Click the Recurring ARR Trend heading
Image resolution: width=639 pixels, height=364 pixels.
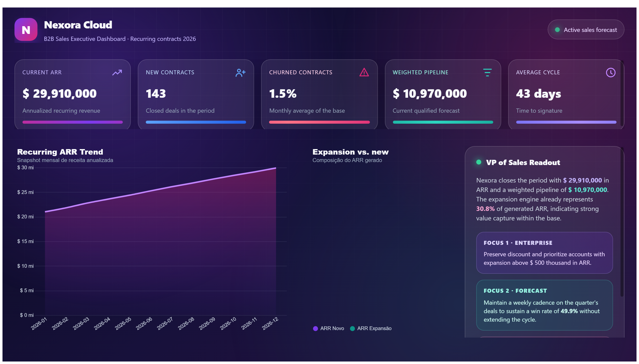[60, 152]
